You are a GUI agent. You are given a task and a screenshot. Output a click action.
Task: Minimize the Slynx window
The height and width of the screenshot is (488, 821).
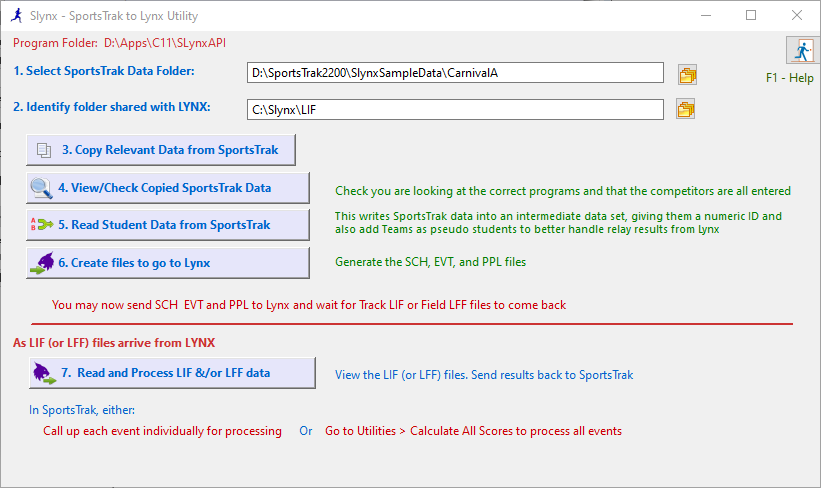pyautogui.click(x=706, y=15)
